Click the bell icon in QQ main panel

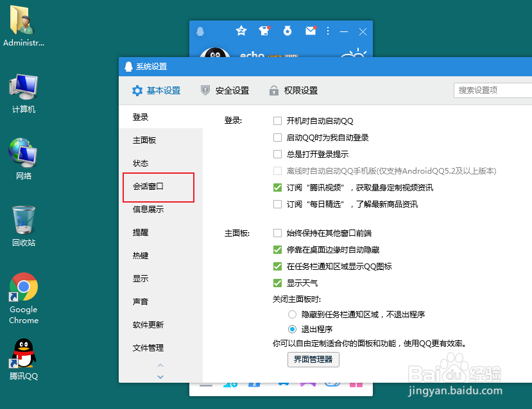tap(200, 31)
